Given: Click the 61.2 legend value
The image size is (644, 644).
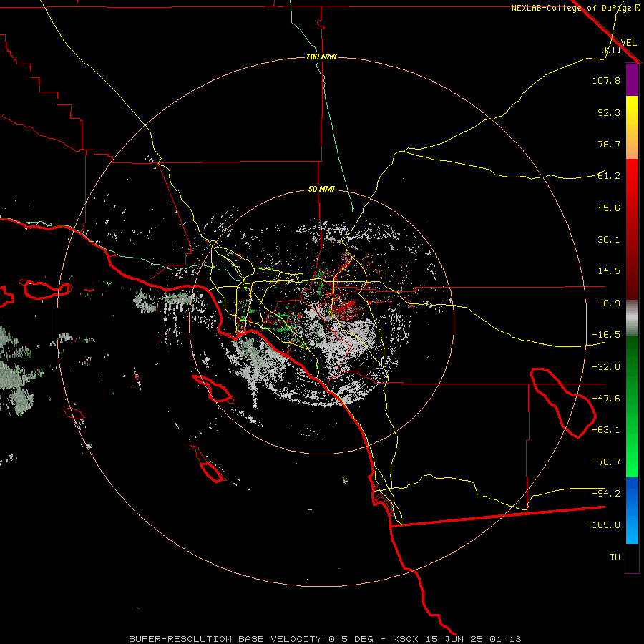Looking at the screenshot, I should (x=609, y=176).
